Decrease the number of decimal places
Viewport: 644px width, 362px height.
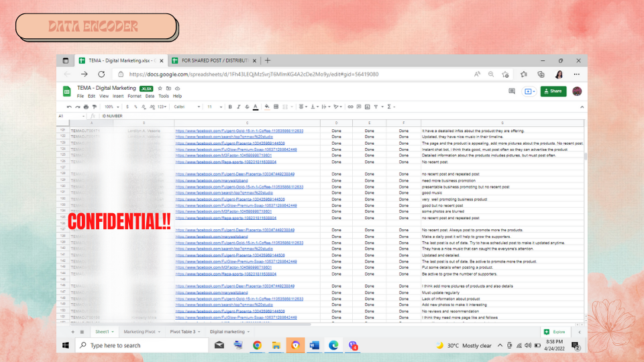[x=144, y=107]
